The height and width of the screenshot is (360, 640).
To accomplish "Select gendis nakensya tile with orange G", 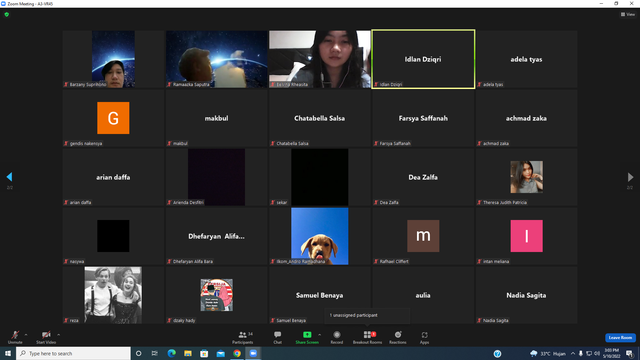I will 113,118.
